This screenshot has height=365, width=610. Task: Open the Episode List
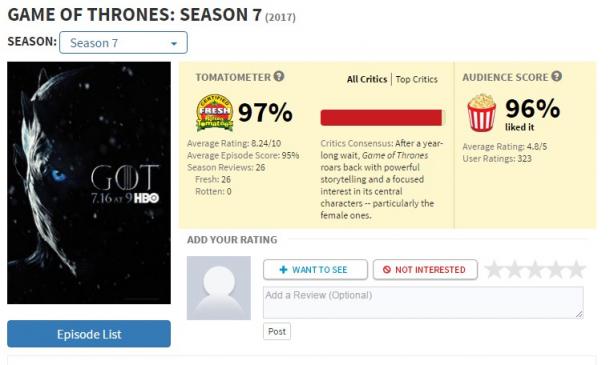coord(89,334)
